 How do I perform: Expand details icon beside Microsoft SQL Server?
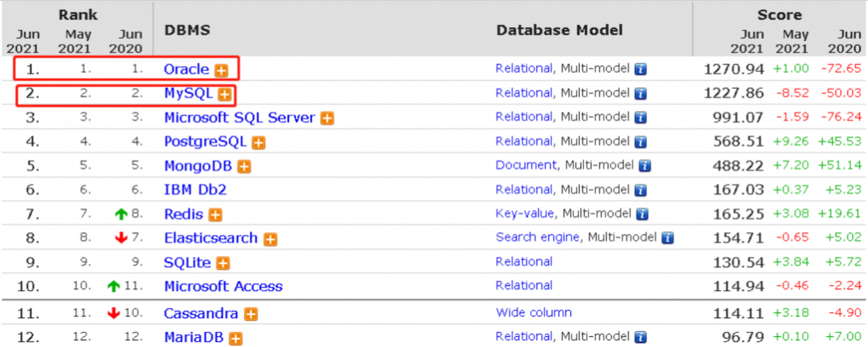point(327,119)
